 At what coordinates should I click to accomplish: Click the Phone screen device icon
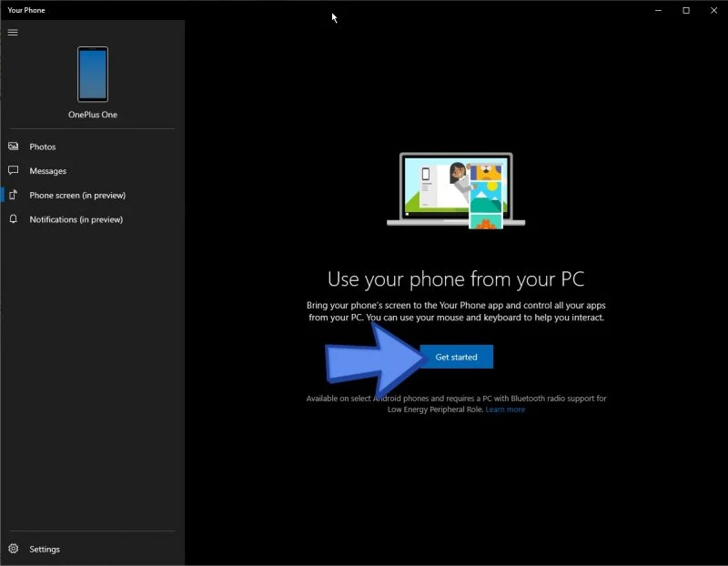14,195
